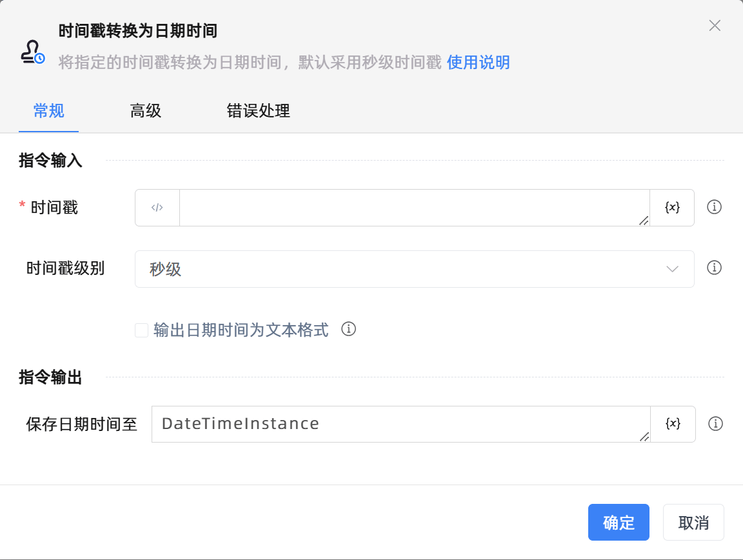Switch to the 常规 tab
Viewport: 743px width, 560px height.
click(48, 111)
